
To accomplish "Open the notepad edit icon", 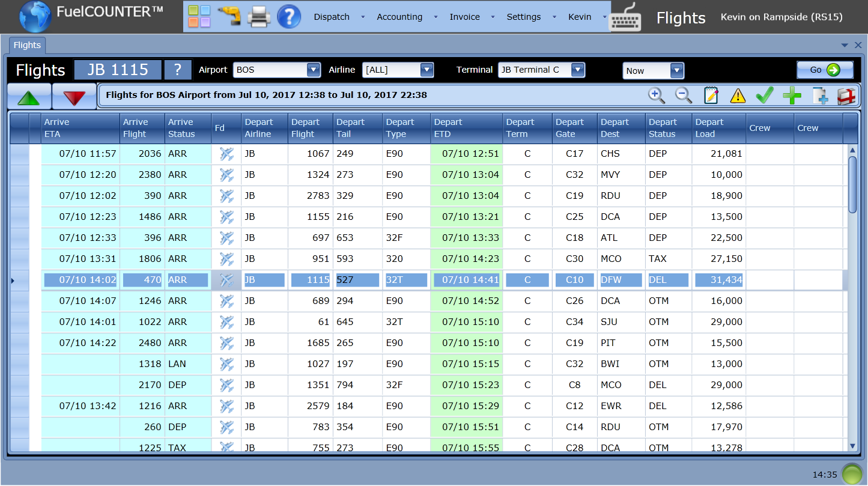I will tap(711, 96).
